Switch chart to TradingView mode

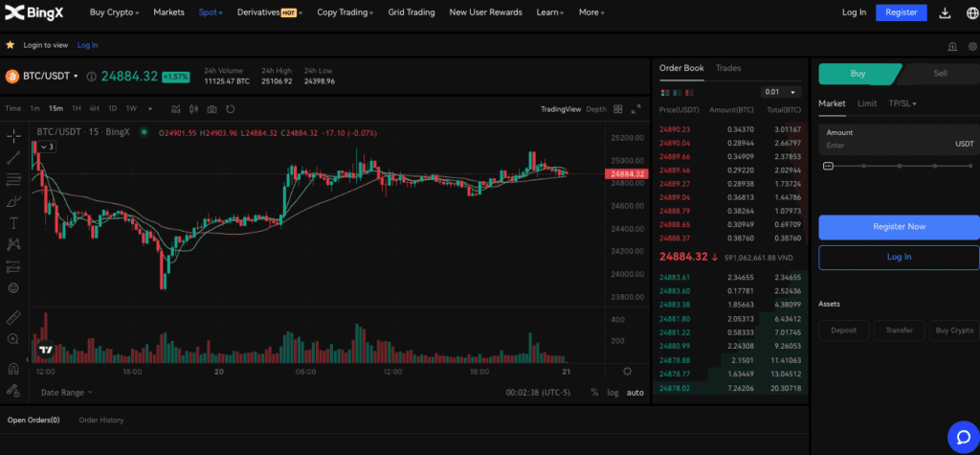pos(561,109)
